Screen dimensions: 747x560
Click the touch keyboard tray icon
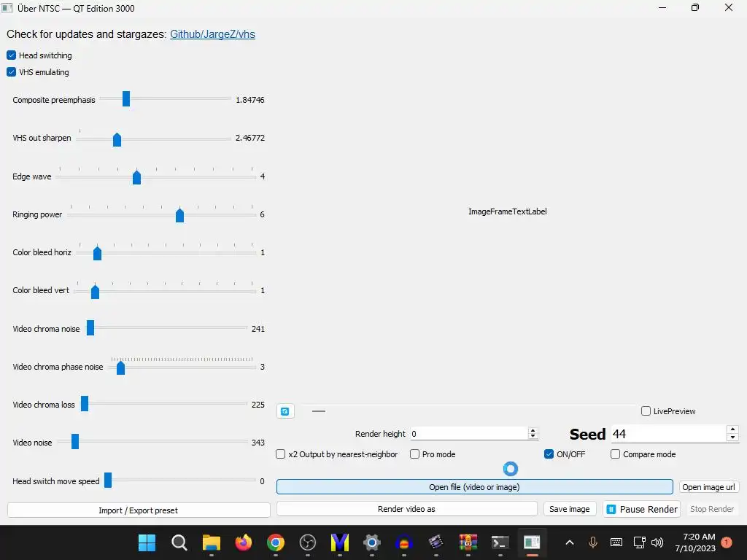616,542
